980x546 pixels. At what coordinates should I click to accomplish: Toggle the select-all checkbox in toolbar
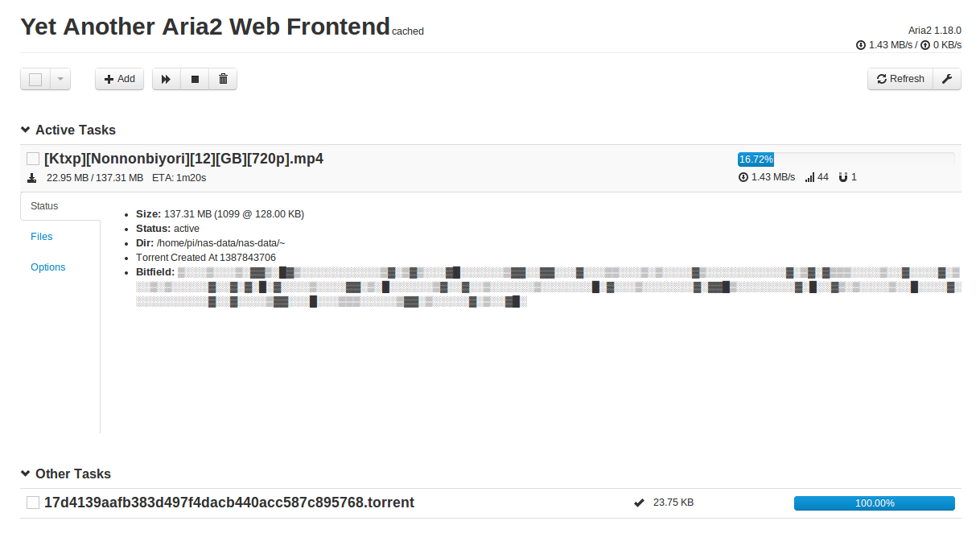tap(35, 79)
